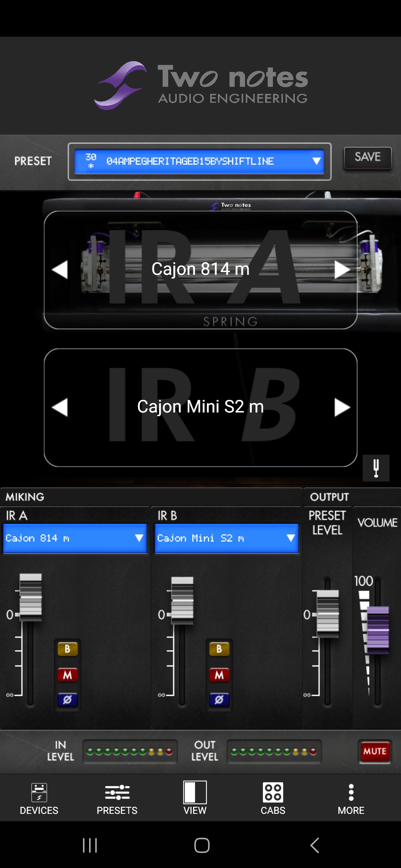Image resolution: width=401 pixels, height=868 pixels.
Task: Expand IR A Cajon 814 m dropdown
Action: coord(75,538)
